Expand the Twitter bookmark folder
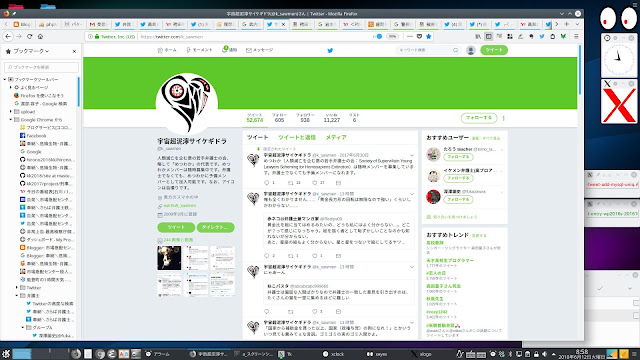Viewport: 640px width, 360px height. click(x=17, y=288)
